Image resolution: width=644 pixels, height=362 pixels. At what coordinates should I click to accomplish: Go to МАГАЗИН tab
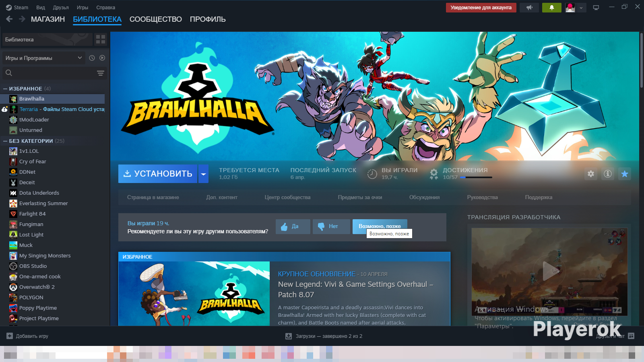(48, 19)
